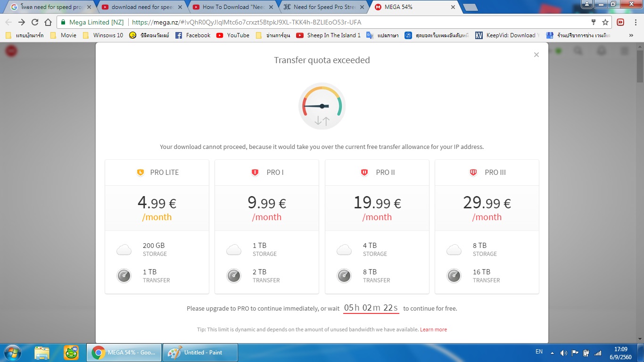The height and width of the screenshot is (362, 644).
Task: Open the Winsows 10 bookmark folder
Action: (103, 35)
